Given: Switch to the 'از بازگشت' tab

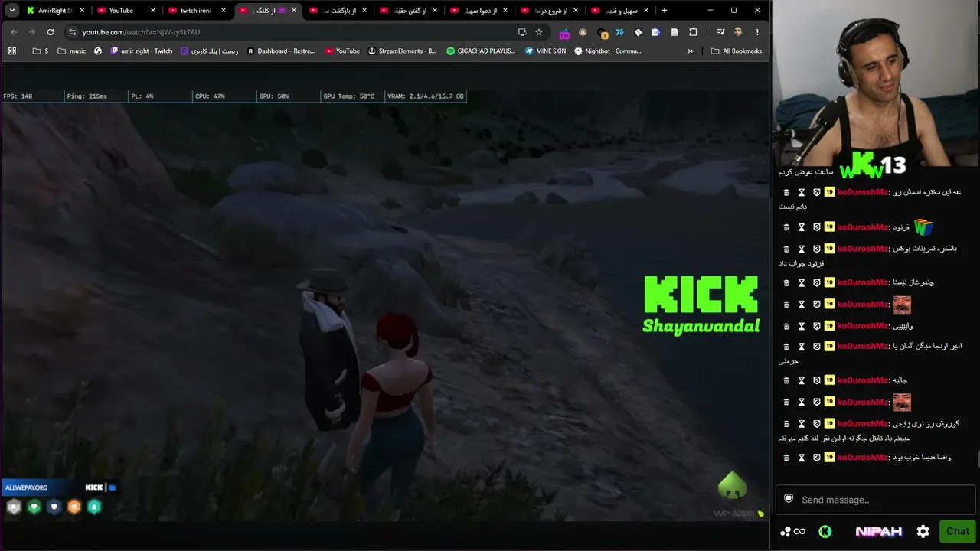Looking at the screenshot, I should (337, 11).
